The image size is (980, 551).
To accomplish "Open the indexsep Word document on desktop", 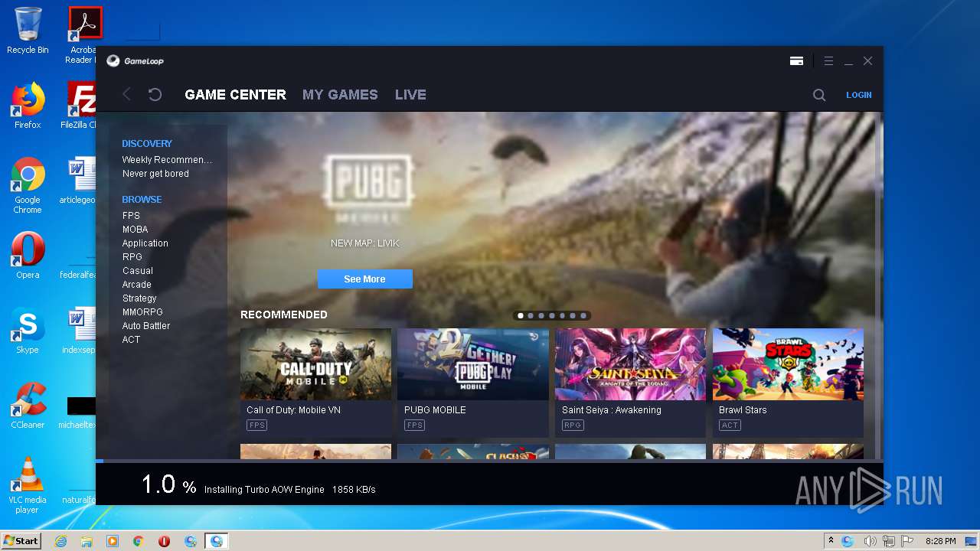I will click(x=79, y=331).
